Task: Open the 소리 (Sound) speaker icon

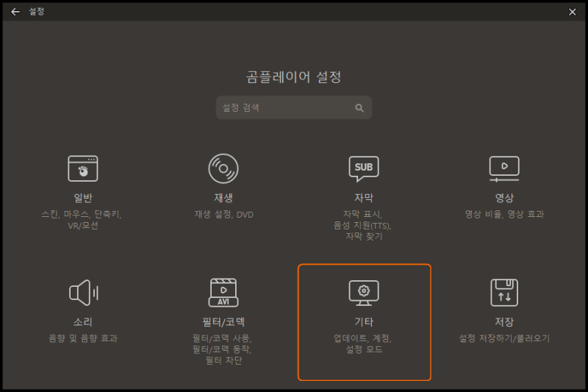Action: (x=84, y=293)
